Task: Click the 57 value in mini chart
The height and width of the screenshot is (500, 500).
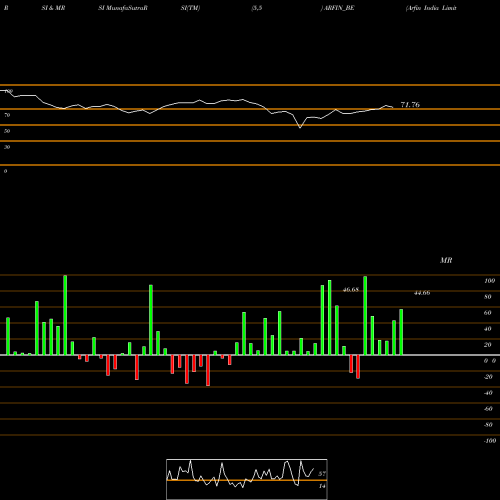Action: pos(322,474)
